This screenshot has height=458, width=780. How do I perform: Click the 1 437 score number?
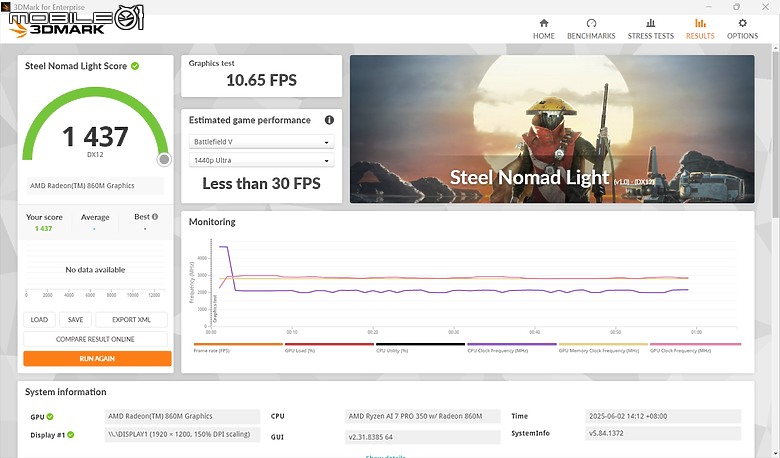pyautogui.click(x=95, y=136)
